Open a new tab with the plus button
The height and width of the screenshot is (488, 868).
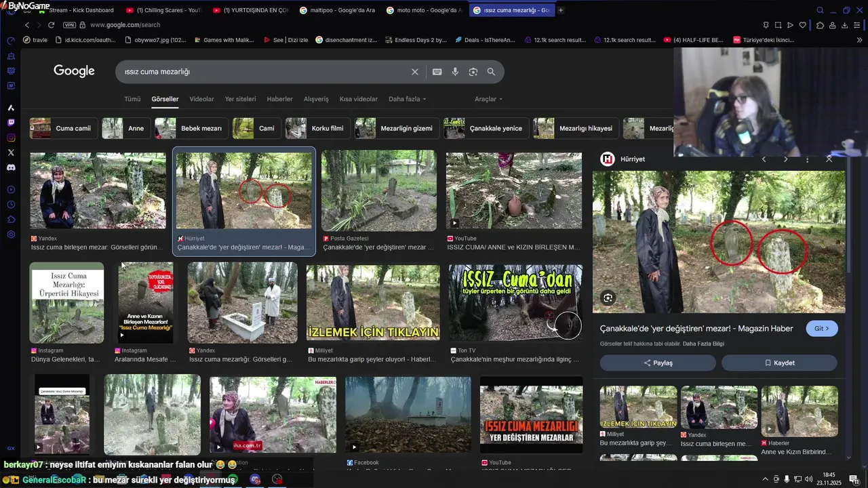point(560,10)
